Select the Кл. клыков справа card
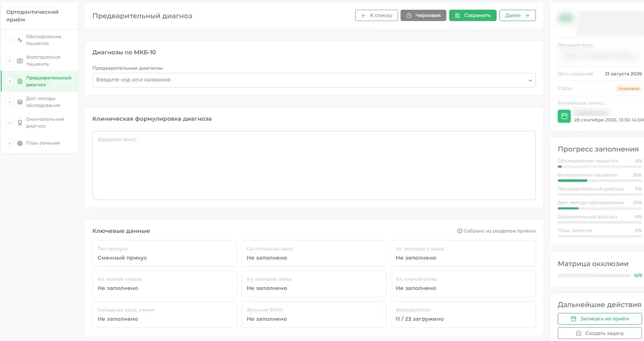 point(164,284)
